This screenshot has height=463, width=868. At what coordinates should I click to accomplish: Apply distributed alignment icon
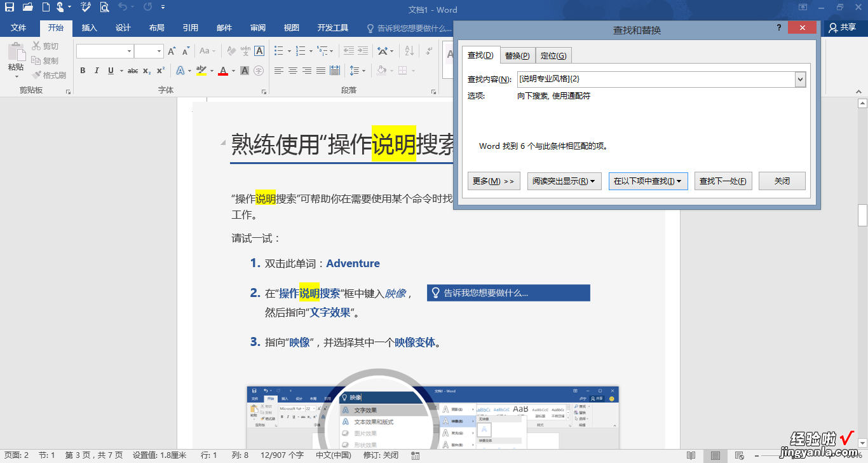tap(334, 71)
